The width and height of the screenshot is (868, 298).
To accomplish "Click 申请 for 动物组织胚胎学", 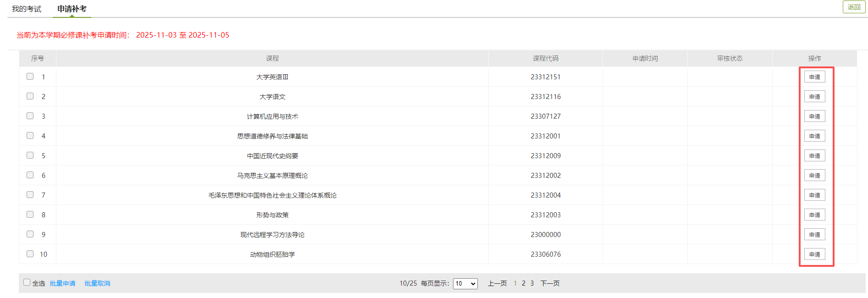I will (x=814, y=254).
